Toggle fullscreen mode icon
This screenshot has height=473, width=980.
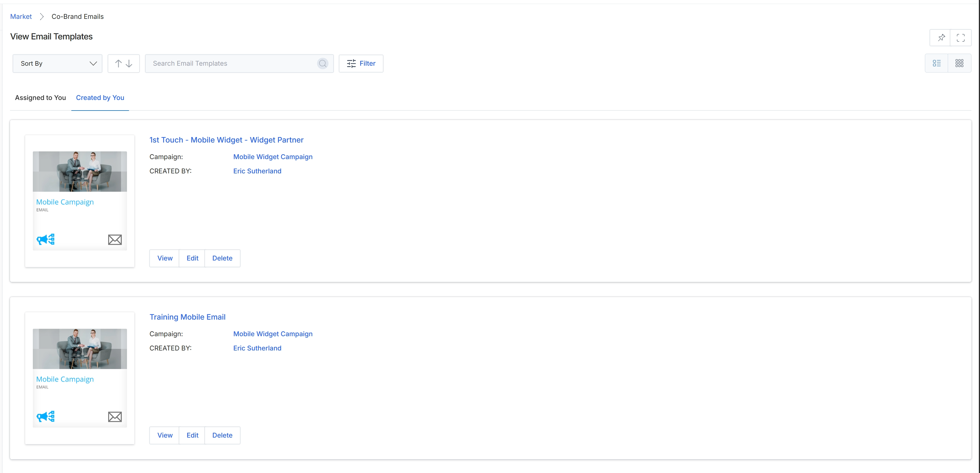[x=961, y=38]
